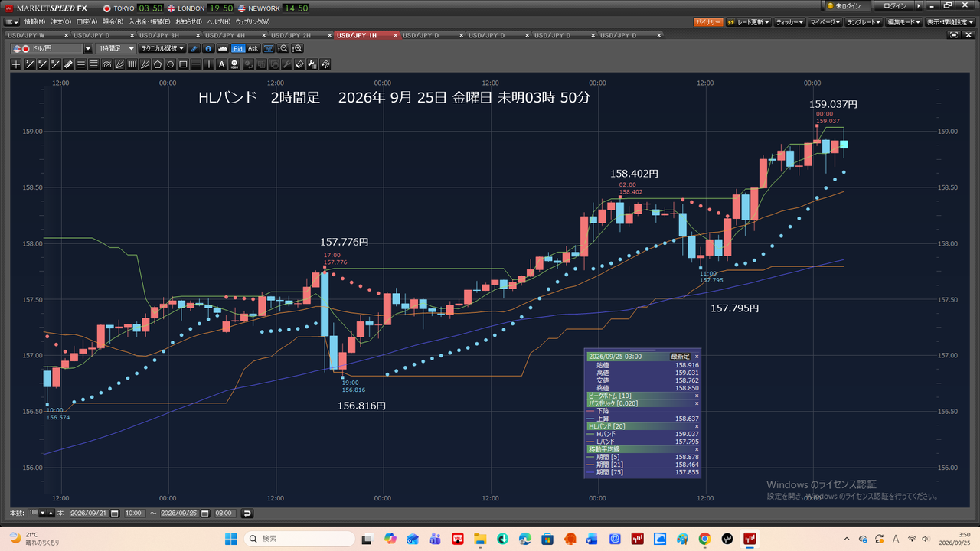Viewport: 980px width, 551px height.
Task: Expand the テクニカル選択 dropdown
Action: coord(162,48)
